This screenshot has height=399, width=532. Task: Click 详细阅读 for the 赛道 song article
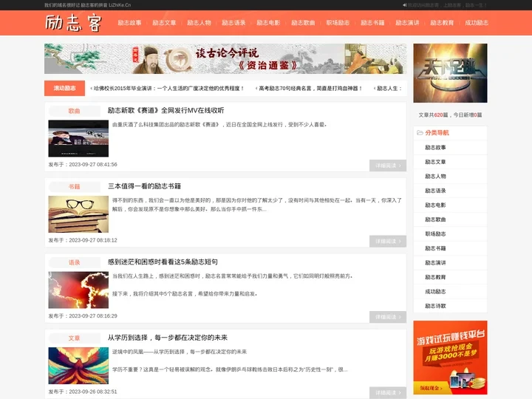click(x=388, y=166)
